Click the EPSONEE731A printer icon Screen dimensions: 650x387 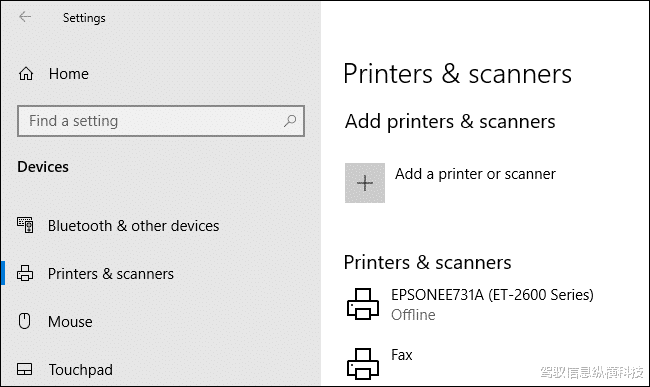pyautogui.click(x=363, y=304)
